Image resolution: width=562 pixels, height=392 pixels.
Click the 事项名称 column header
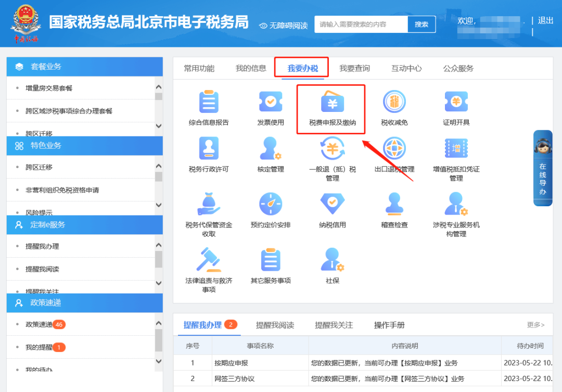(260, 346)
